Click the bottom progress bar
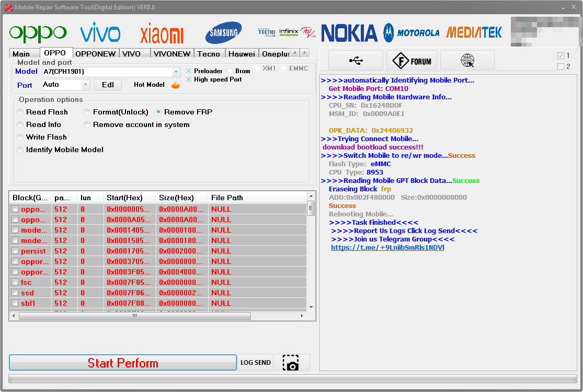Viewport: 583px width, 392px height. pos(293,378)
